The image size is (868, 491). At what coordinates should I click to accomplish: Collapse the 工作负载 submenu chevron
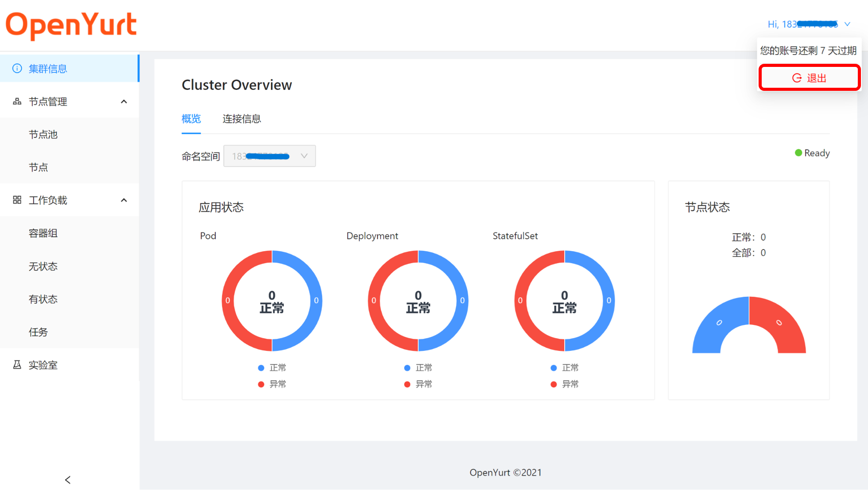124,200
